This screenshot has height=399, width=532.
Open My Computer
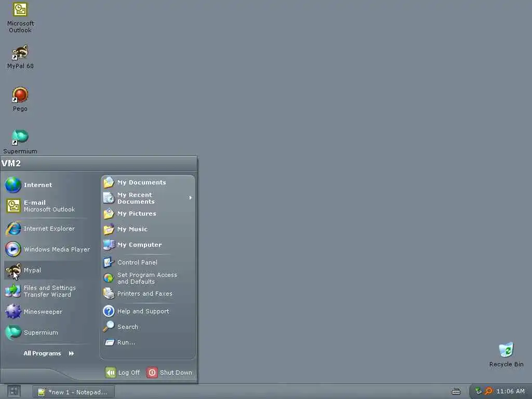pos(148,245)
